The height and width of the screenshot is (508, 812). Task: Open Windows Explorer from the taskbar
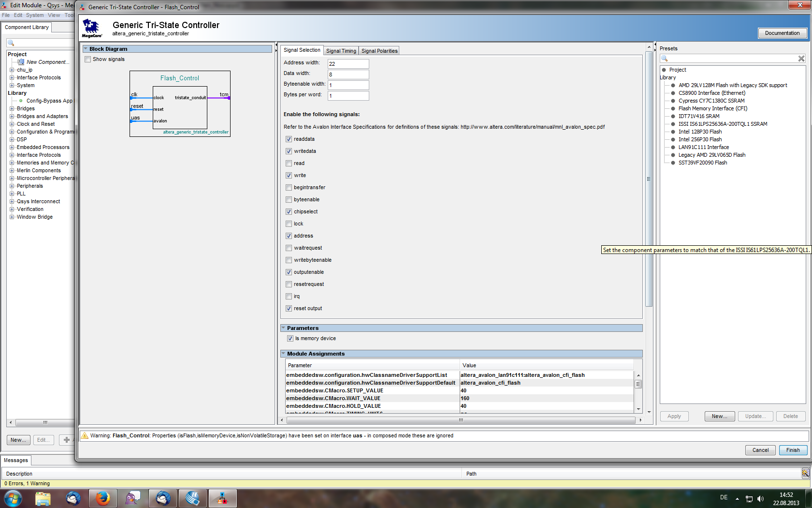[43, 498]
